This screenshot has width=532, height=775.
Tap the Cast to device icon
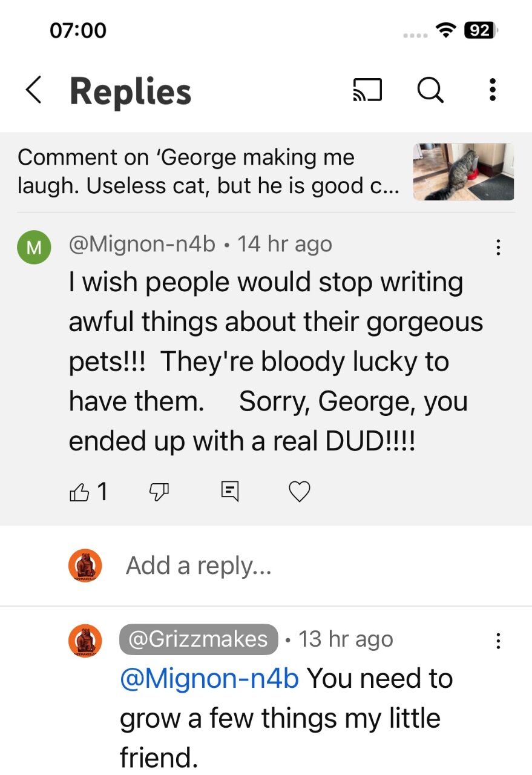point(367,91)
